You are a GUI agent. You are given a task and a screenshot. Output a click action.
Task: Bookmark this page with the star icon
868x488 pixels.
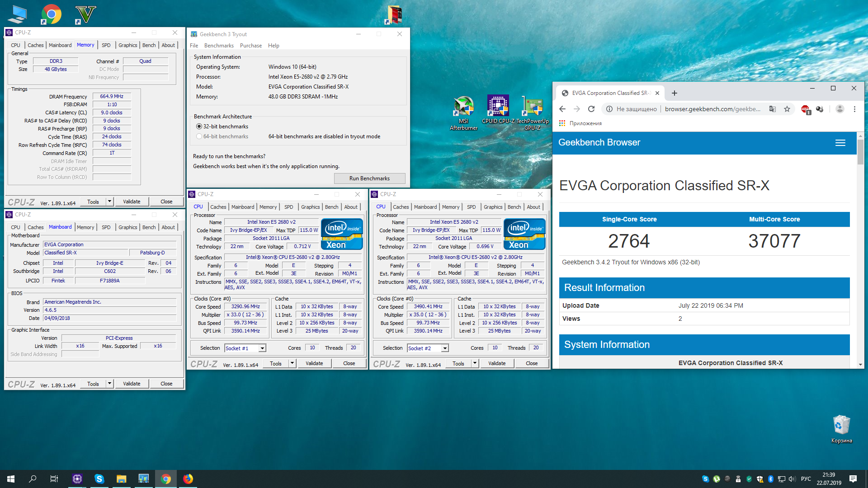tap(787, 109)
